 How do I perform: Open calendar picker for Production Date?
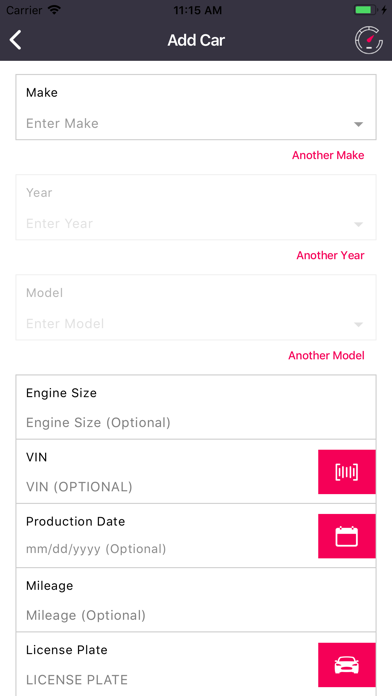tap(347, 536)
